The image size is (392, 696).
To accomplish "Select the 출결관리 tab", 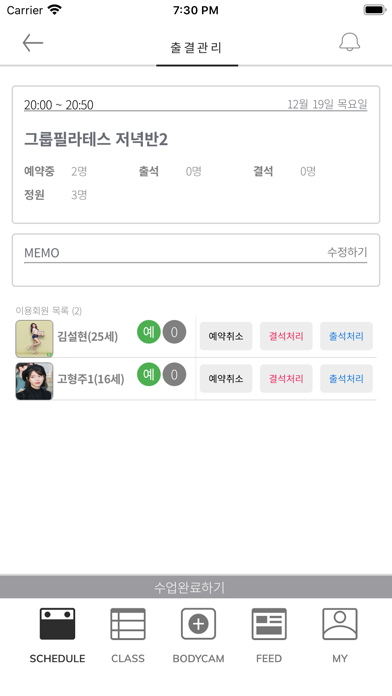I will (197, 47).
